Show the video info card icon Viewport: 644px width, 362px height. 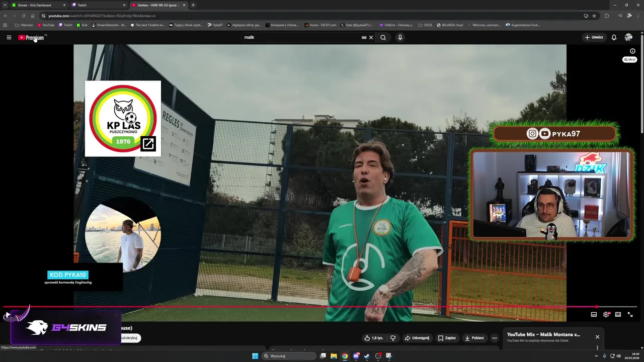(632, 51)
